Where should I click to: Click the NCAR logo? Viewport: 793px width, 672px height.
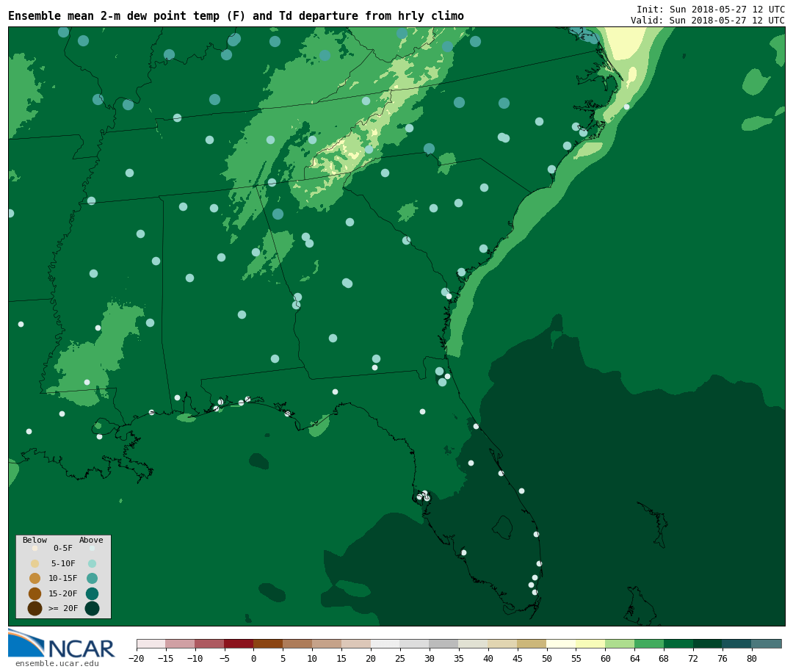pyautogui.click(x=61, y=643)
